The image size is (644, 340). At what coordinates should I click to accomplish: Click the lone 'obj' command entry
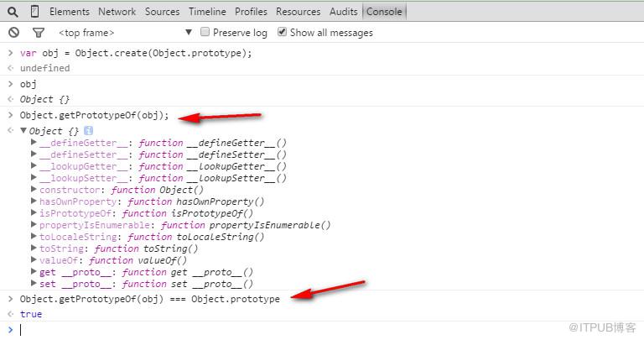tap(28, 84)
